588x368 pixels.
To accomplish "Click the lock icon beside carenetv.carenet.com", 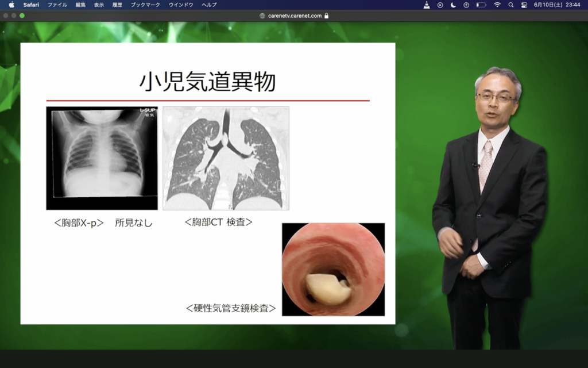I will pos(327,16).
